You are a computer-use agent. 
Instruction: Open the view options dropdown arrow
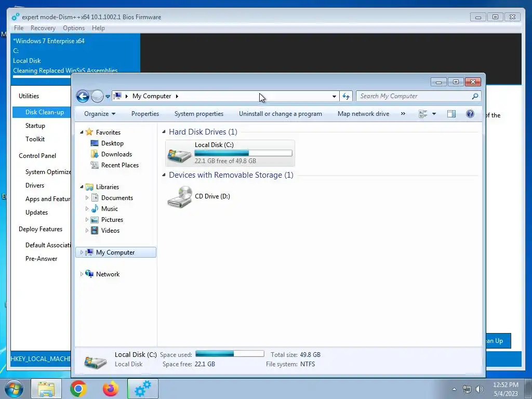434,114
